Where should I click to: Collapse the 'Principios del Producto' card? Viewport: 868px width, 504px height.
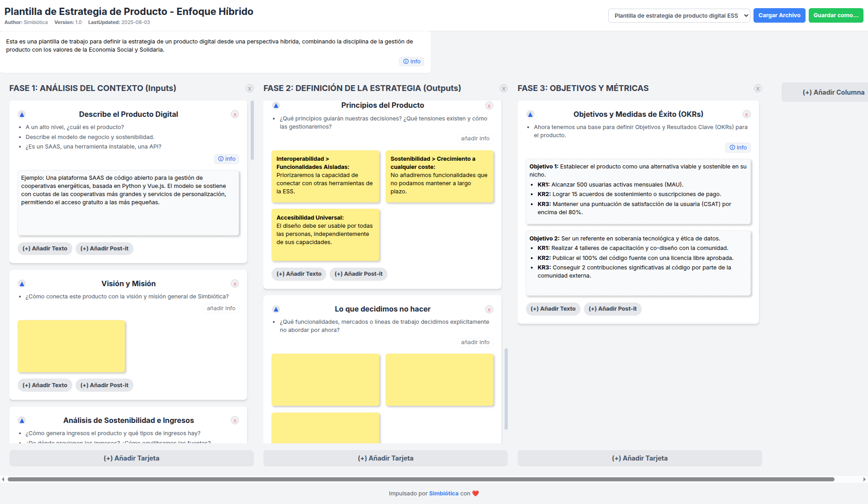coord(276,105)
